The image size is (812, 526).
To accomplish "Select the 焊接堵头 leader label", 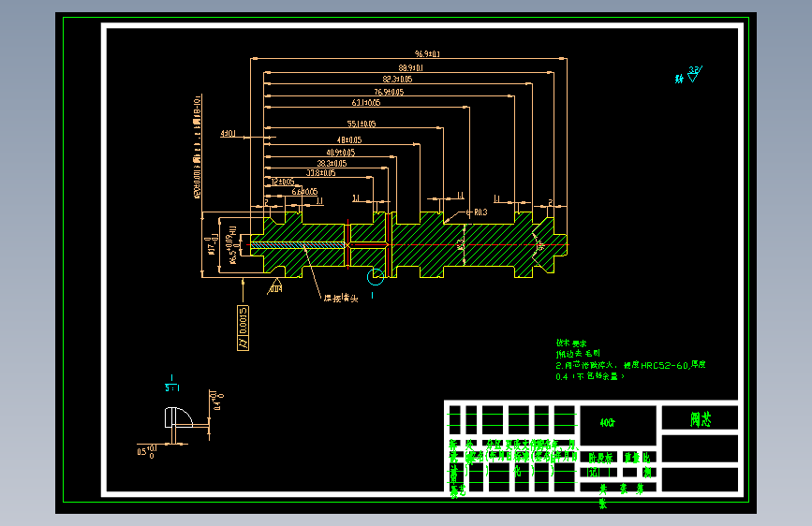I will [341, 299].
